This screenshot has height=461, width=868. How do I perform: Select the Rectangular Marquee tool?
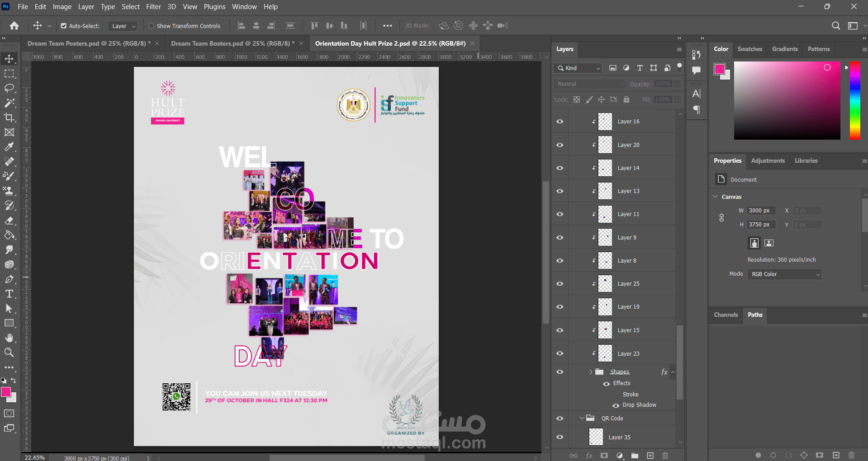coord(9,74)
